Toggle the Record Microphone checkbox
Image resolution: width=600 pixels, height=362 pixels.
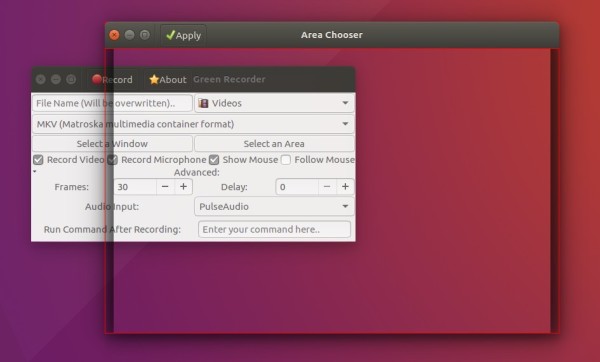pyautogui.click(x=112, y=160)
